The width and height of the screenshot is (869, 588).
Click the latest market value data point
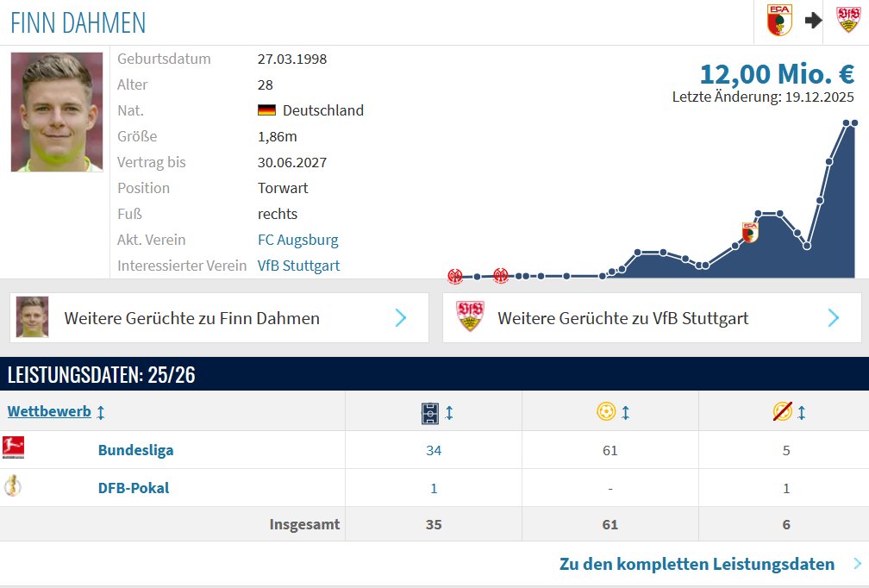[854, 123]
